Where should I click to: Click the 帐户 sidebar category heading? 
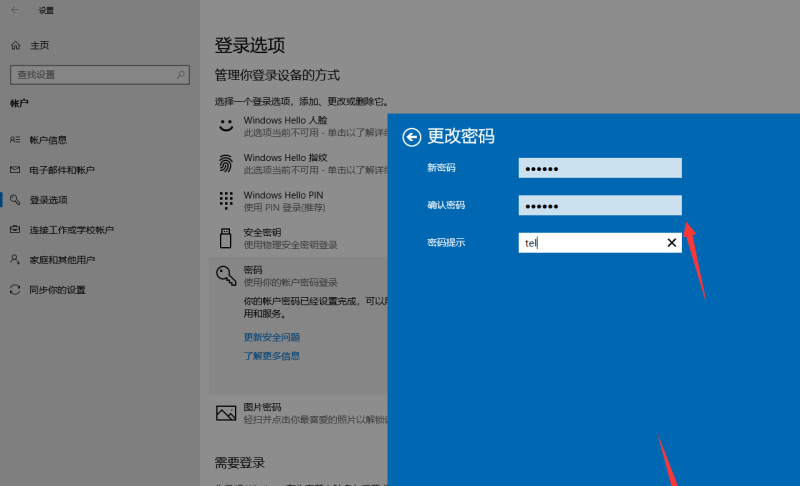click(19, 103)
